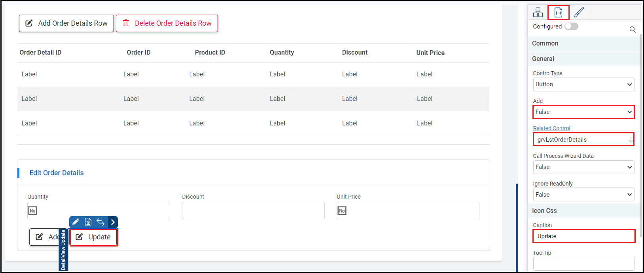Click the Related Control link
The image size is (644, 273).
(x=551, y=128)
